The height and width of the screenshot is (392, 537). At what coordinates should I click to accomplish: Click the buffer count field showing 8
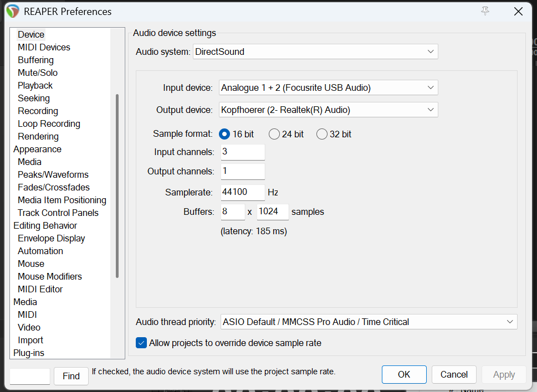[x=233, y=212]
